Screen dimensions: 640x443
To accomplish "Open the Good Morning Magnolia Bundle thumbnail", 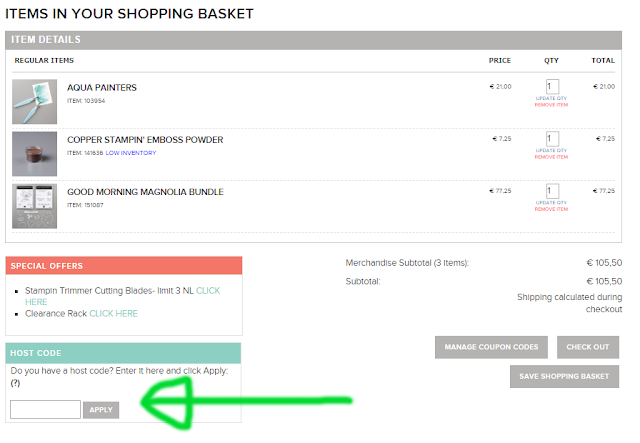I will [x=34, y=206].
